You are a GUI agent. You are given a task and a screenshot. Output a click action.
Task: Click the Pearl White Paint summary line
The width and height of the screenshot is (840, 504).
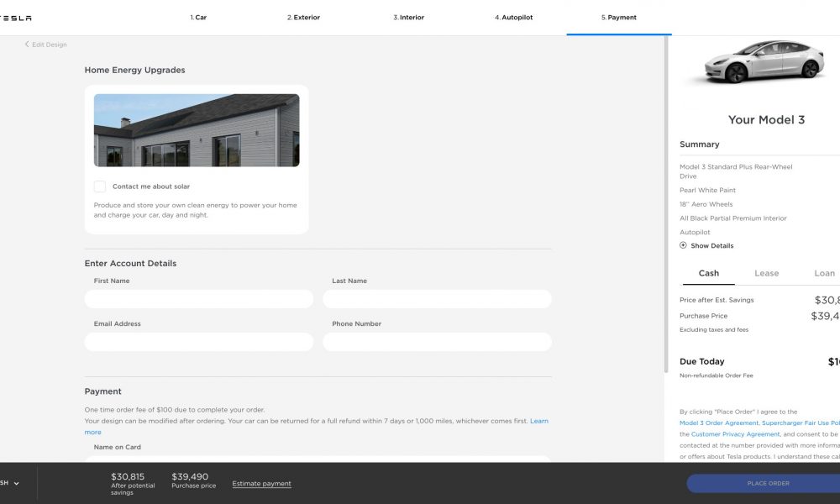(707, 190)
